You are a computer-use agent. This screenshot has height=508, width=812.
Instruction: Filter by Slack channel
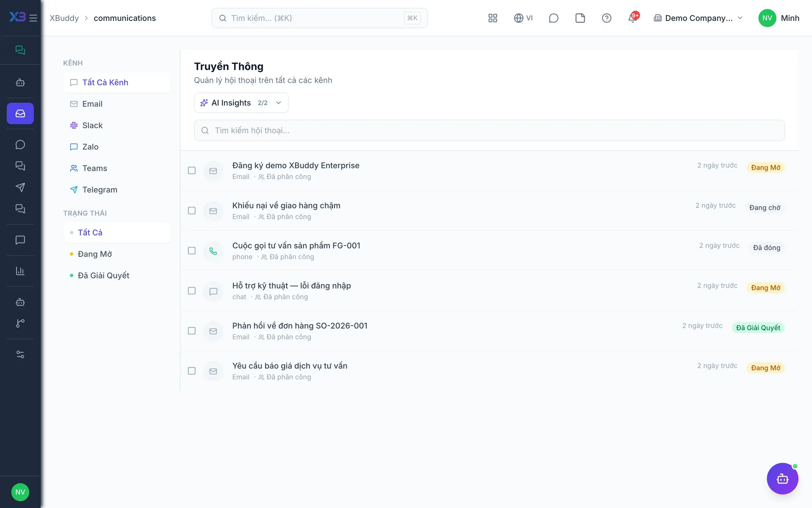pyautogui.click(x=117, y=125)
